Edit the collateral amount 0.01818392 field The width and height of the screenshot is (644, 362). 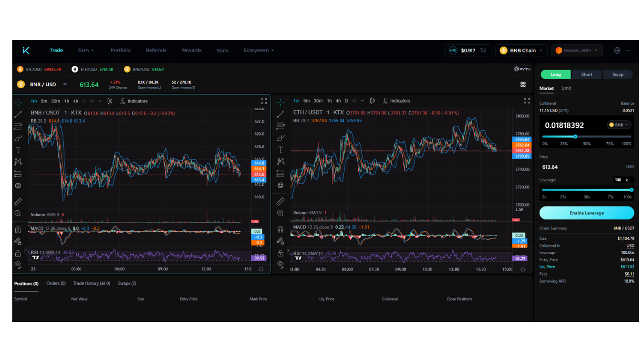pyautogui.click(x=564, y=125)
